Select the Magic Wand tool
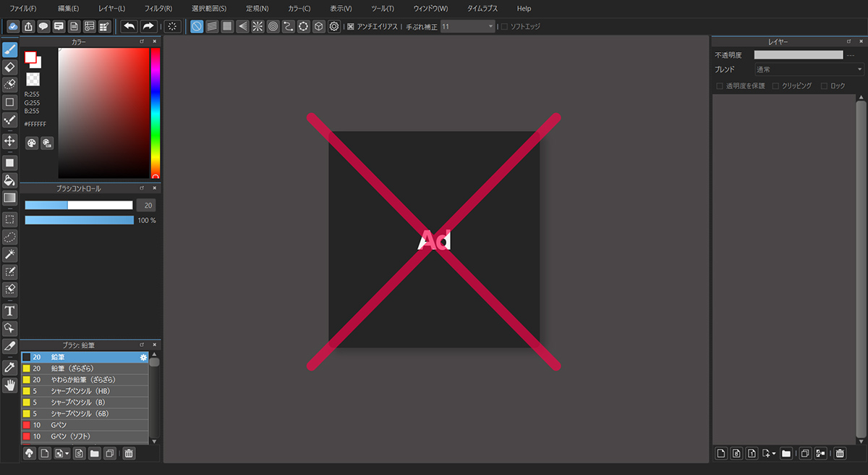The width and height of the screenshot is (868, 475). (x=9, y=254)
